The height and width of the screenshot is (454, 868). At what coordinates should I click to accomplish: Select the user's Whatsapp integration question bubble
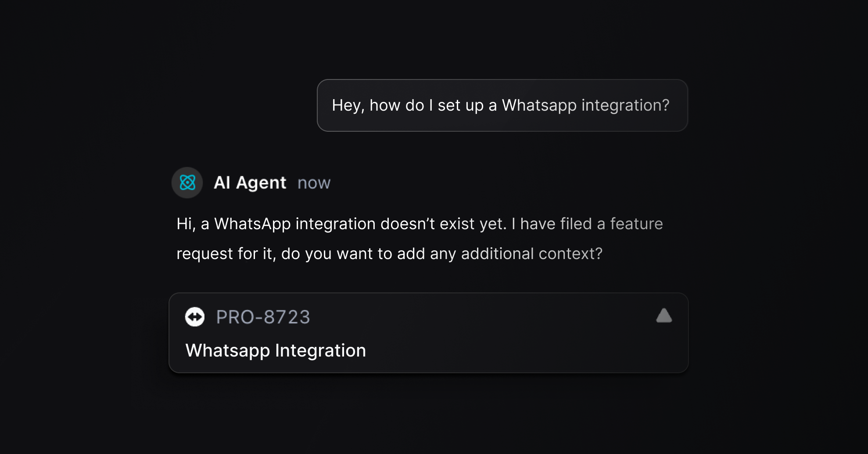click(x=502, y=105)
